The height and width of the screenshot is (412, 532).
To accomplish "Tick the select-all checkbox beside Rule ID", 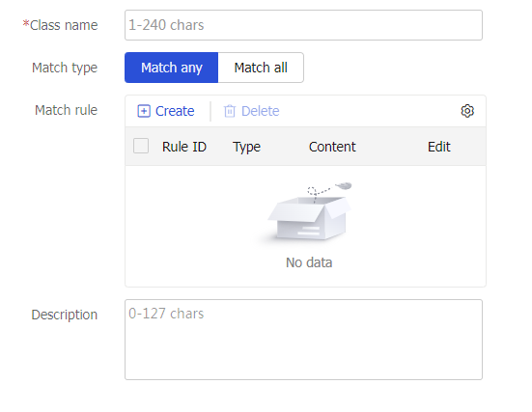I will click(x=141, y=146).
